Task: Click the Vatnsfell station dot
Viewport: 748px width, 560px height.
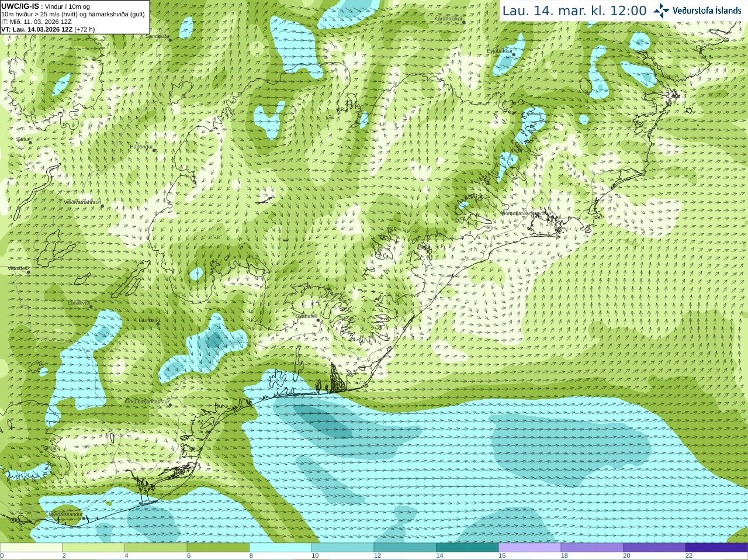Action: (28, 272)
